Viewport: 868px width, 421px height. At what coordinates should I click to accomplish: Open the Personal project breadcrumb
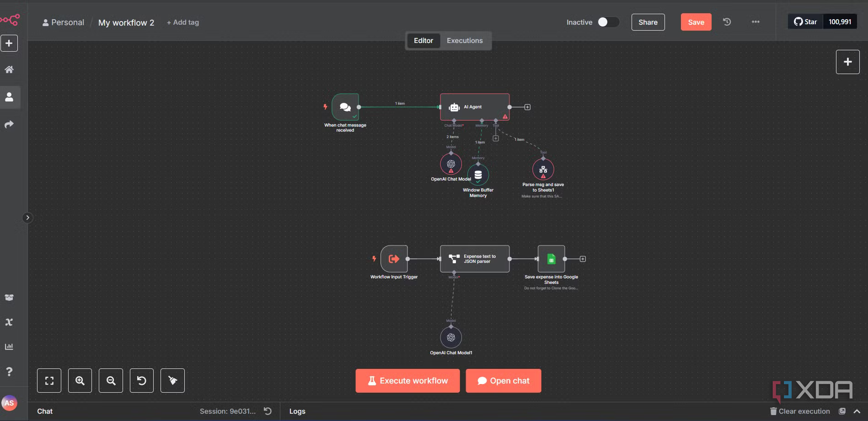click(63, 22)
